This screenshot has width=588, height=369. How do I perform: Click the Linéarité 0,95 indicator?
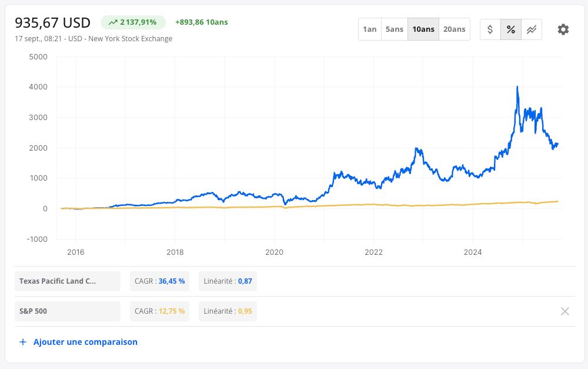pos(228,311)
